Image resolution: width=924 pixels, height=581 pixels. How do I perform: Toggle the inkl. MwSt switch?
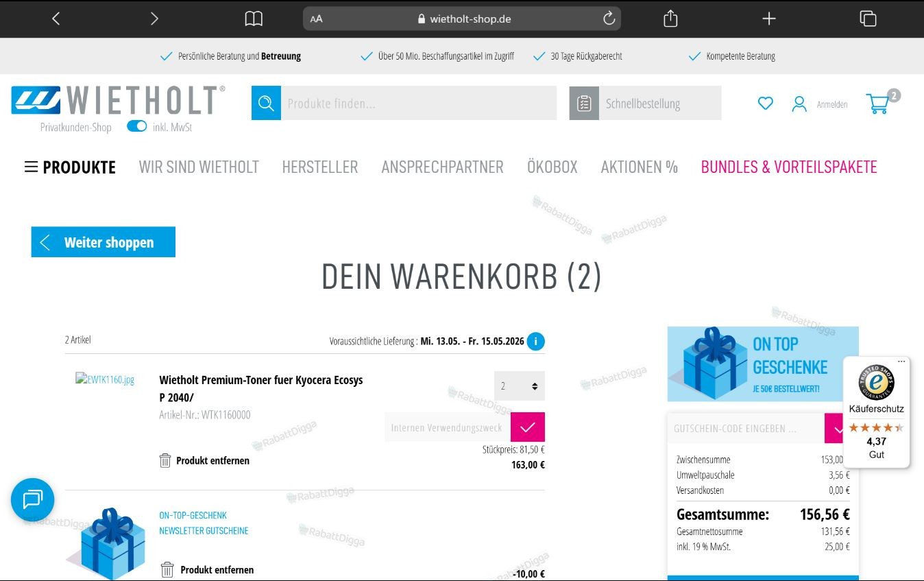(x=137, y=126)
